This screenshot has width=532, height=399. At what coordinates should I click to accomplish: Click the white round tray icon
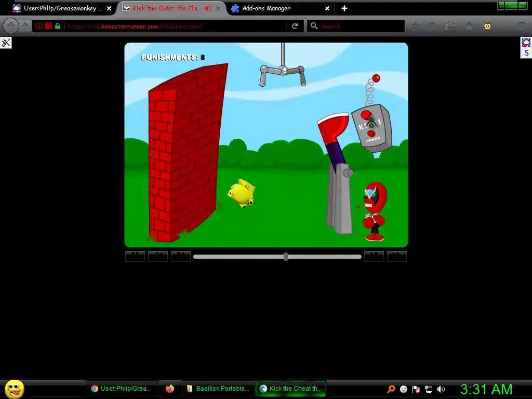click(x=403, y=389)
